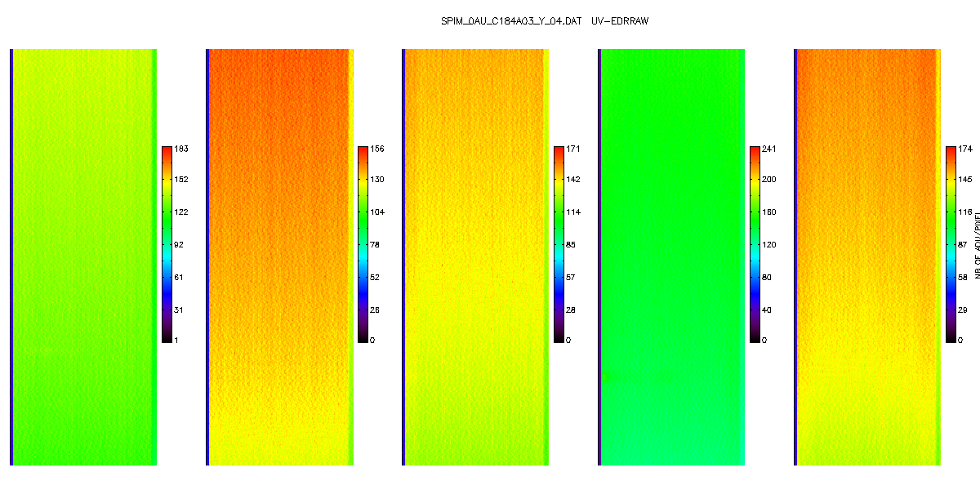
Task: Click the 200 tick label
Action: click(x=770, y=180)
